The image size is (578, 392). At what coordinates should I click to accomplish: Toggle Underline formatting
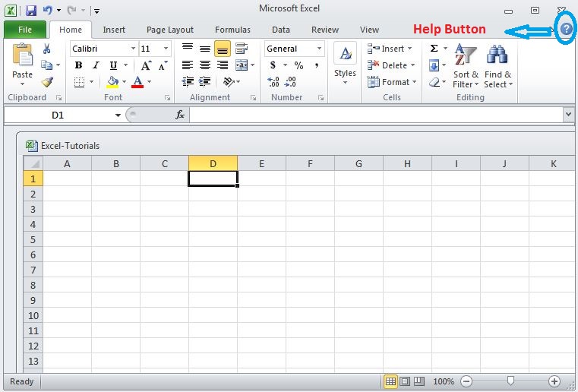point(113,65)
